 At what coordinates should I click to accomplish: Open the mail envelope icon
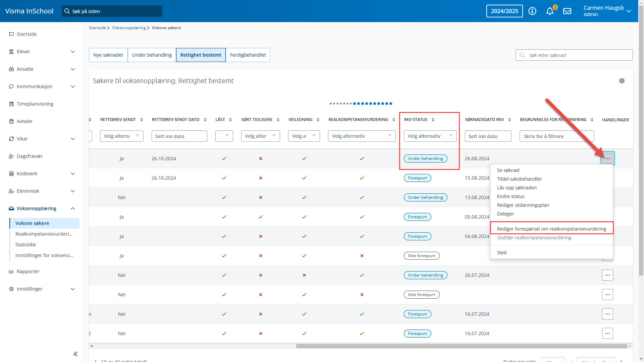(x=567, y=11)
